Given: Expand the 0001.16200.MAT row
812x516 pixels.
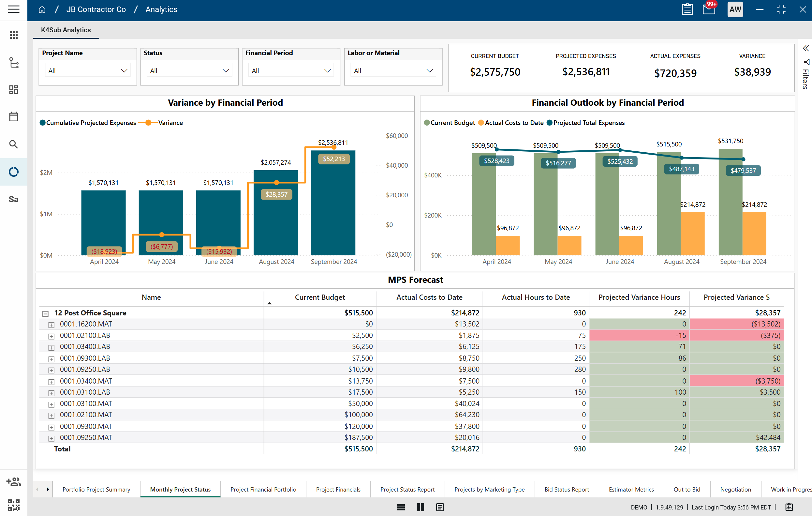Looking at the screenshot, I should pyautogui.click(x=51, y=325).
